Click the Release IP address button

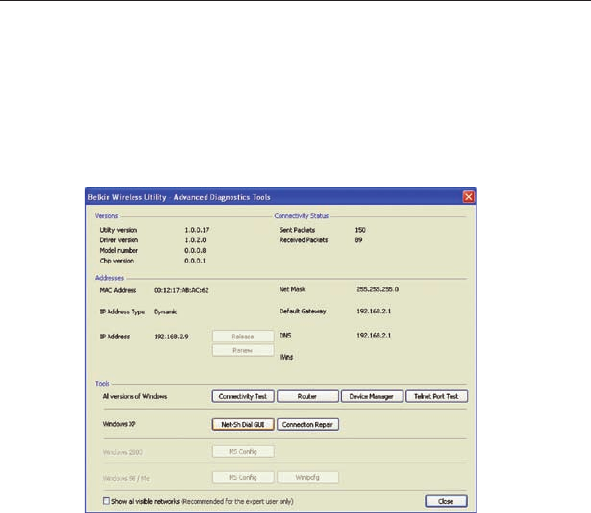[243, 336]
